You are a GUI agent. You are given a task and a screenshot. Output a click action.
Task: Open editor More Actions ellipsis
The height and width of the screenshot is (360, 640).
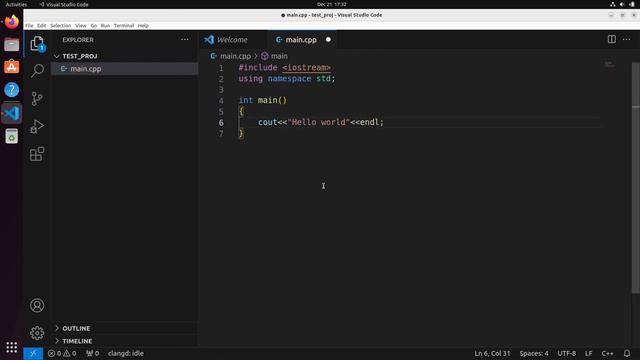click(627, 40)
